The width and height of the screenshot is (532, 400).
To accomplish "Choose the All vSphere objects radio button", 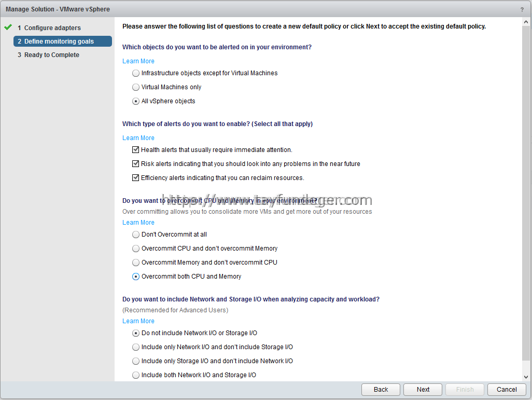I will [x=136, y=101].
